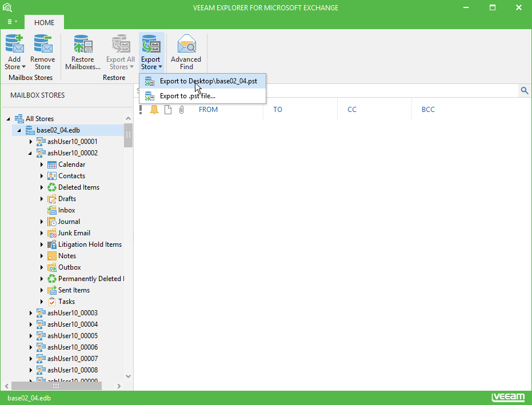
Task: Click the base02_04.edb database icon
Action: tap(30, 130)
